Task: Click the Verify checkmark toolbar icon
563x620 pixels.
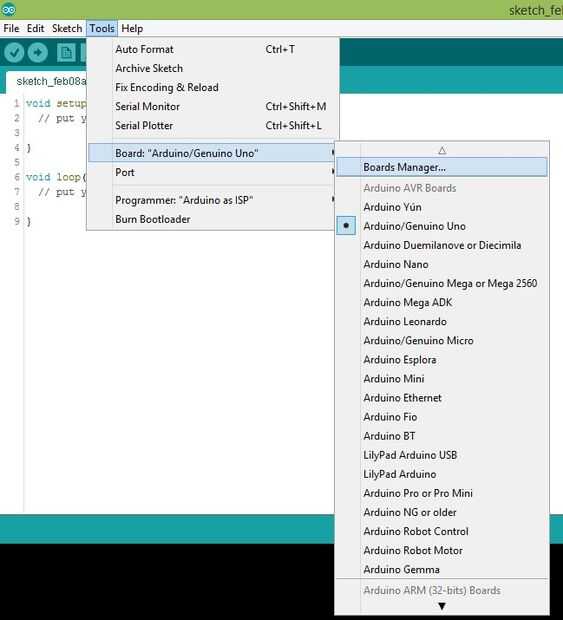Action: tap(14, 52)
